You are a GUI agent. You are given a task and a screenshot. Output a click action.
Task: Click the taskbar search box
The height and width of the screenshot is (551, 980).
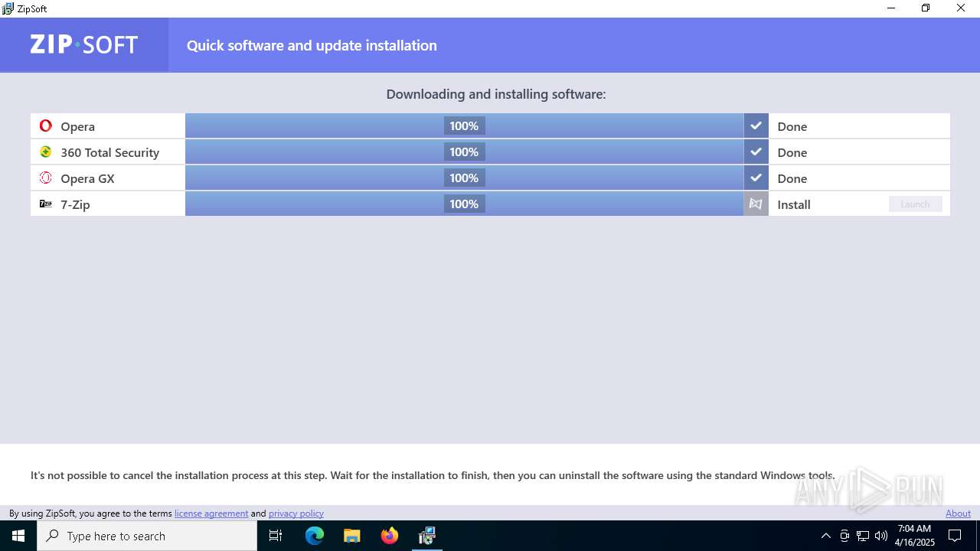click(x=147, y=536)
